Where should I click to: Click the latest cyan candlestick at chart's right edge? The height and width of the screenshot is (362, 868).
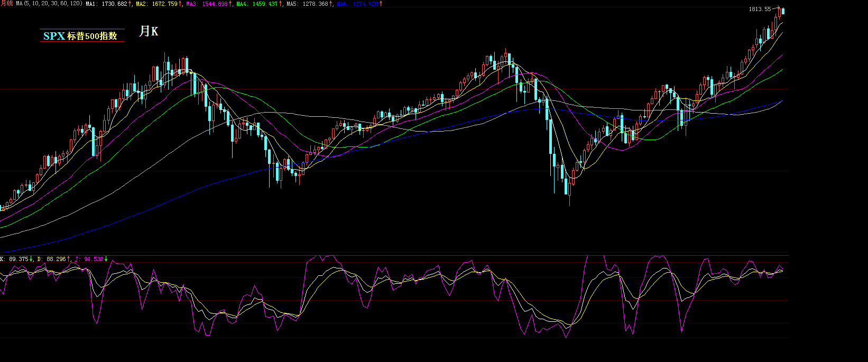783,11
